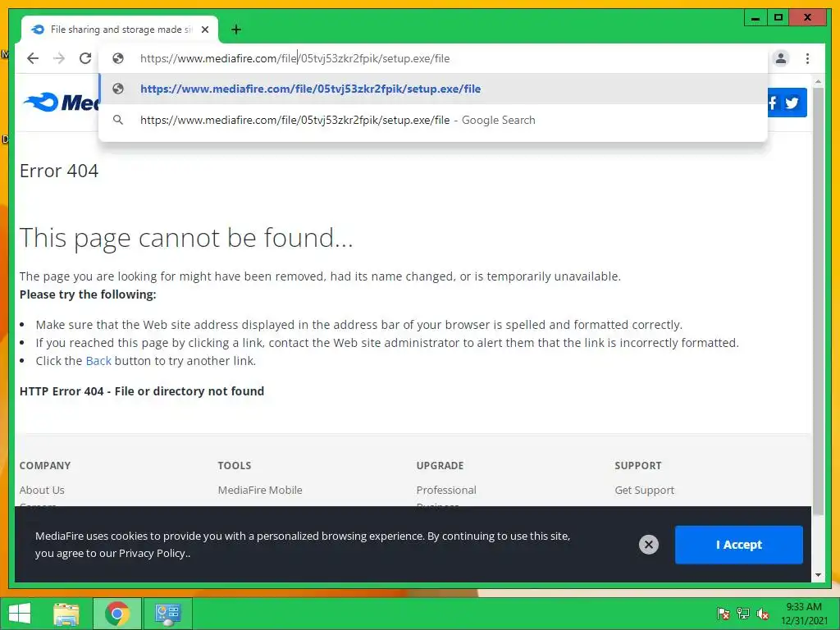Open the Professional upgrade link
This screenshot has width=840, height=630.
coord(446,490)
